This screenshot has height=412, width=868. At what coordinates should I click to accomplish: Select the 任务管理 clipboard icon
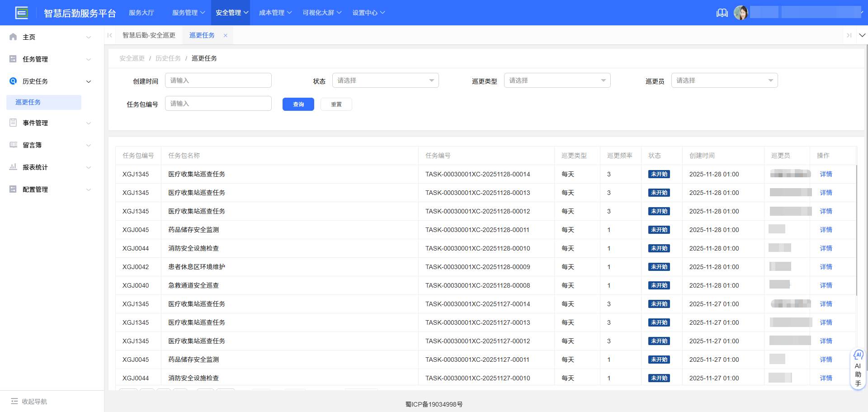(x=13, y=59)
